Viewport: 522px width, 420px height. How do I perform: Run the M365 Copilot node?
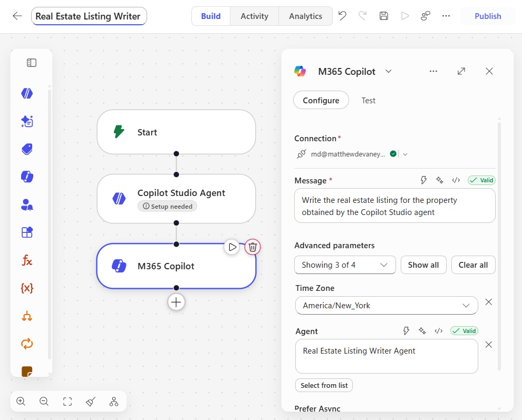click(x=232, y=247)
